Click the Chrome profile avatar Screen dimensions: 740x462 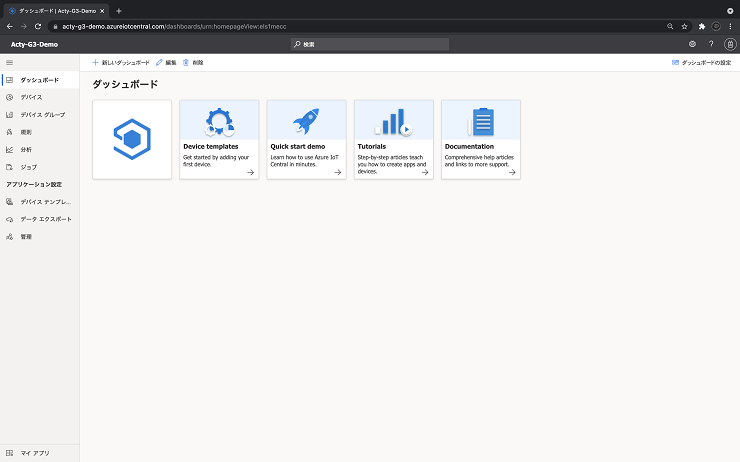(x=716, y=26)
